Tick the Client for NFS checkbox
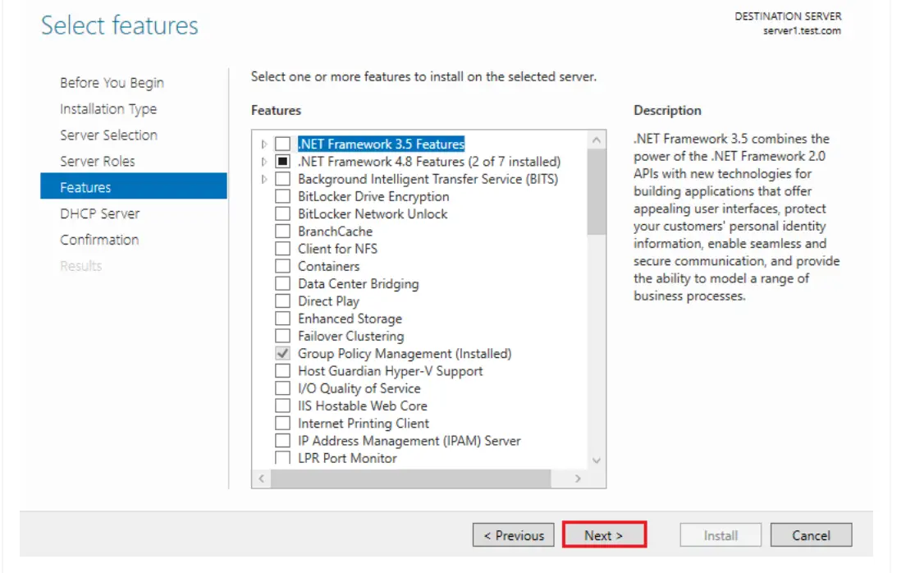Image resolution: width=924 pixels, height=573 pixels. tap(283, 249)
